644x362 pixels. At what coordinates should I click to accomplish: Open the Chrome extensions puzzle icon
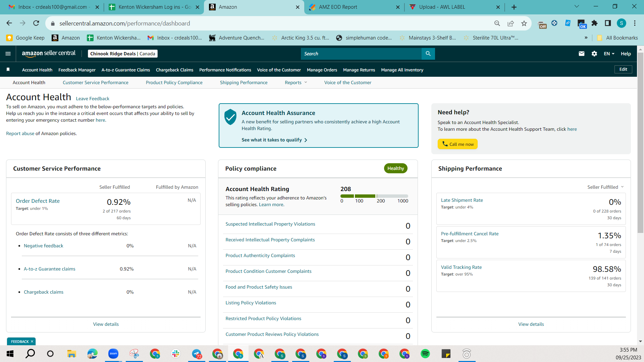tap(595, 23)
